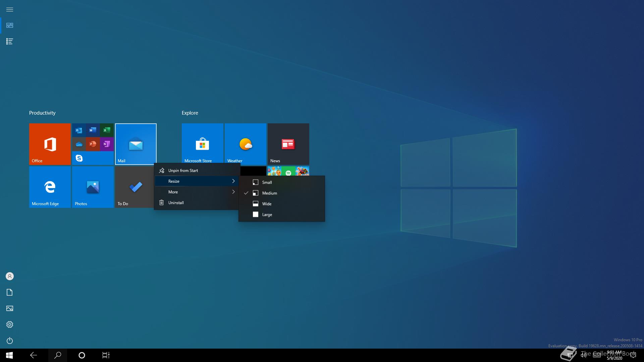Open the touch keyboard tray icon
Image resolution: width=644 pixels, height=362 pixels.
coord(597,355)
